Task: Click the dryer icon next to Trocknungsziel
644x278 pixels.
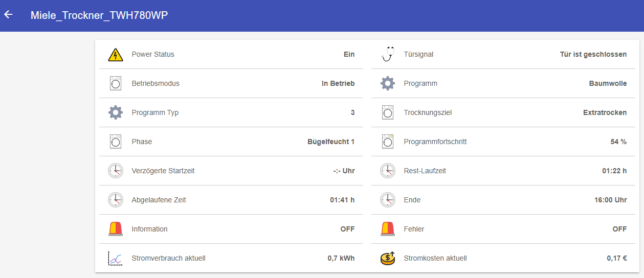Action: [x=388, y=112]
